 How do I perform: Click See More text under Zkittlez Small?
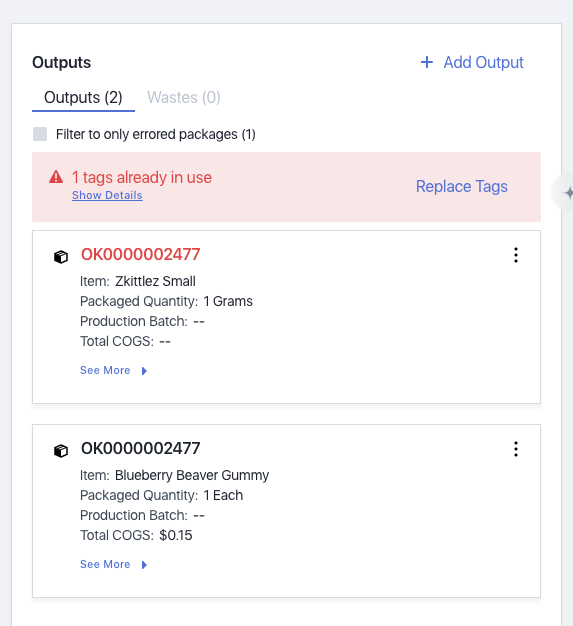105,370
